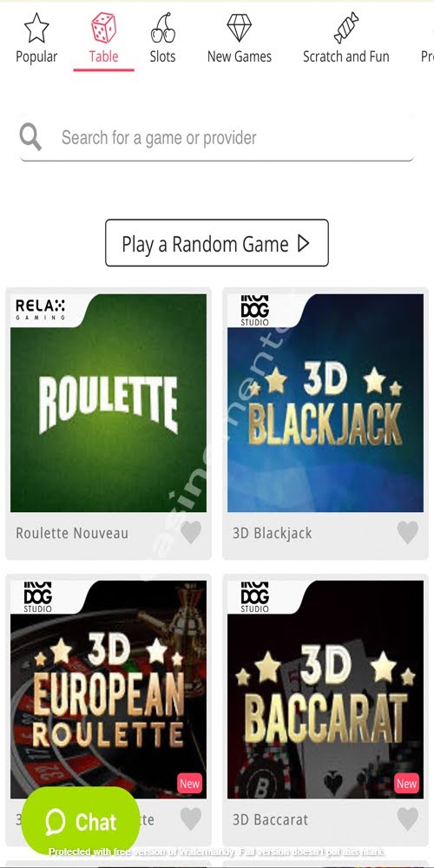Switch to the Slots tab label
The width and height of the screenshot is (434, 868).
click(163, 56)
